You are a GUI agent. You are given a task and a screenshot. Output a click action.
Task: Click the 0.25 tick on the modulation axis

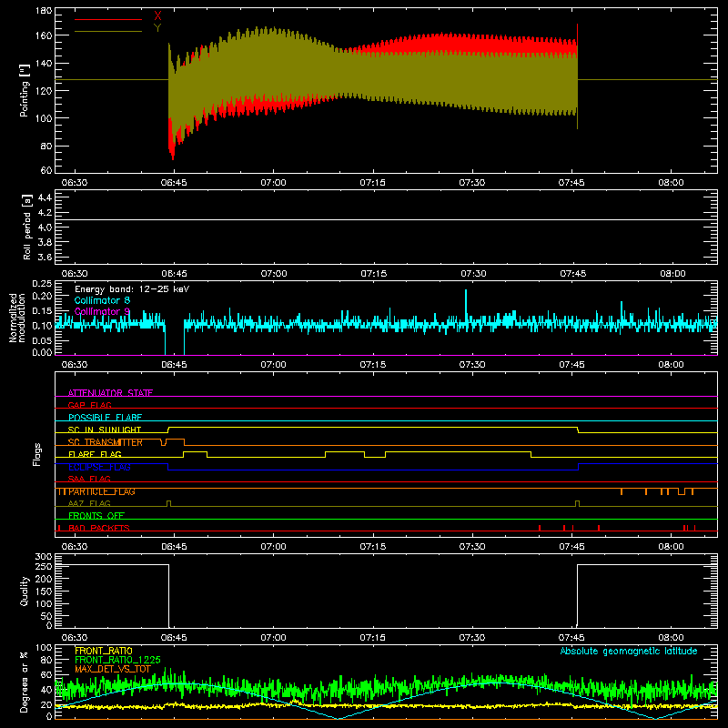(x=42, y=284)
